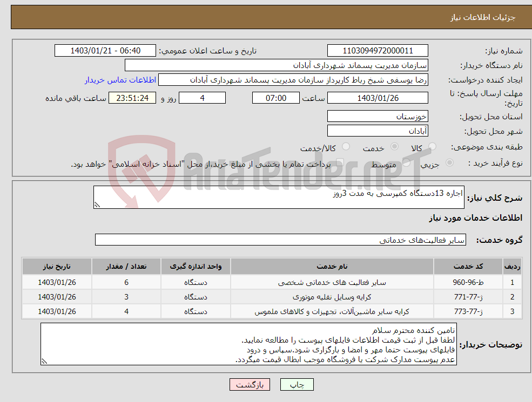Click the توضیحات خریدار text area
This screenshot has width=532, height=402.
coord(248,344)
